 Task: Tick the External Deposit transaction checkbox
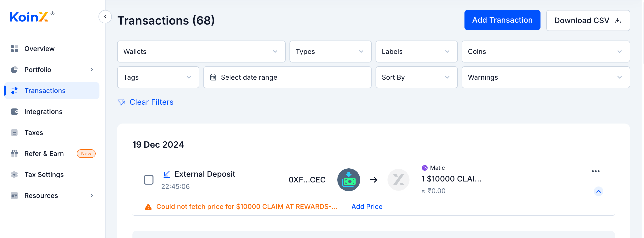click(148, 180)
